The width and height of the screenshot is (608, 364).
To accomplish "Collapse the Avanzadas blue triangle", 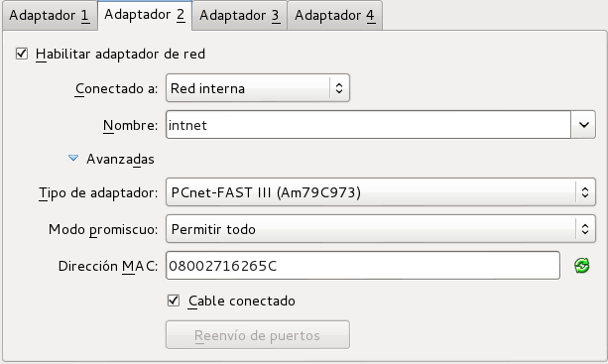I will [73, 158].
